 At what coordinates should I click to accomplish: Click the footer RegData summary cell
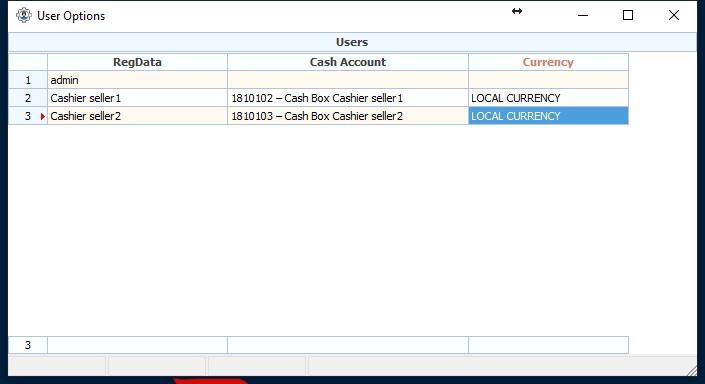(x=137, y=345)
